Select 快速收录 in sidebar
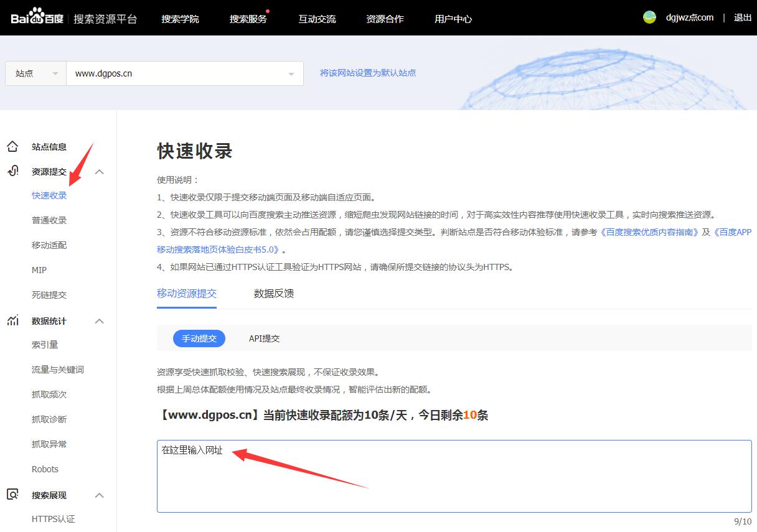Screen dimensions: 757x532 pos(49,195)
